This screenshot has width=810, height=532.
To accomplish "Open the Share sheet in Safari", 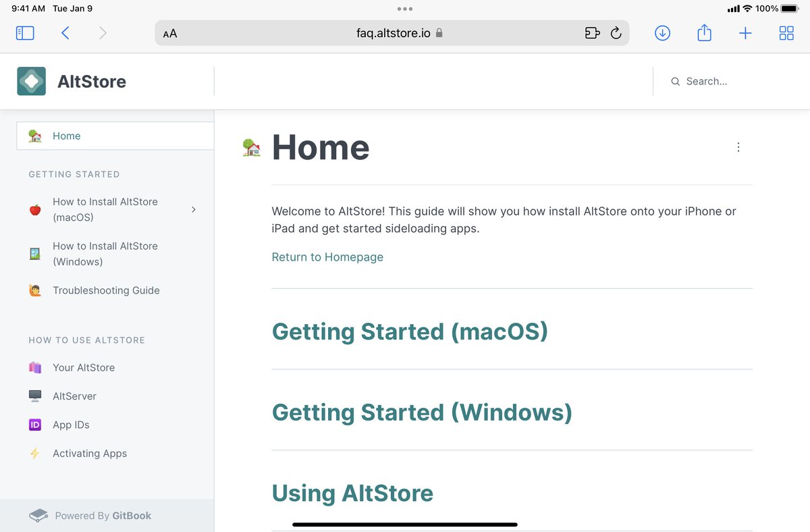I will (704, 32).
